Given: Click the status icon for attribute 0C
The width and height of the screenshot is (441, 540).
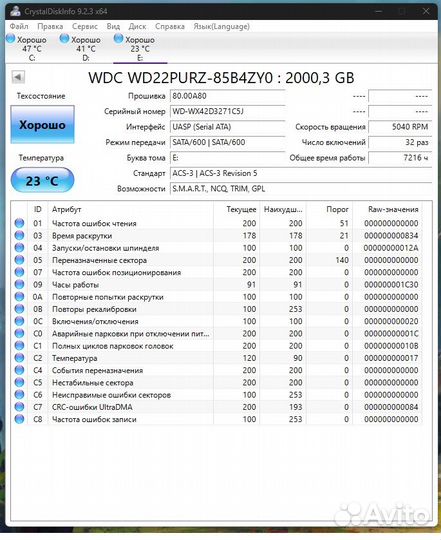Looking at the screenshot, I should 19,321.
